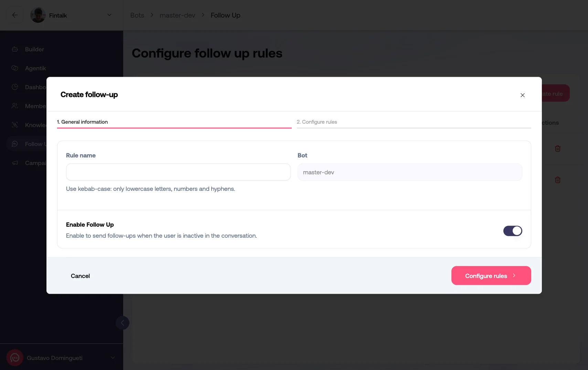Close the Create follow-up dialog
The height and width of the screenshot is (370, 588).
click(522, 95)
